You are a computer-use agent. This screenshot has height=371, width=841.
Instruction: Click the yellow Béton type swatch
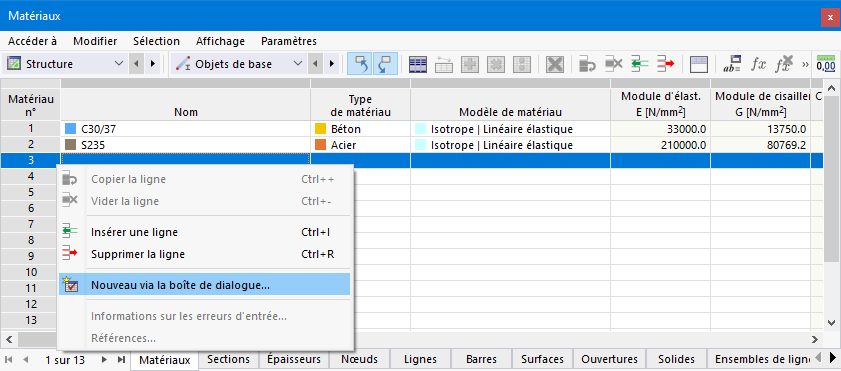[x=320, y=129]
